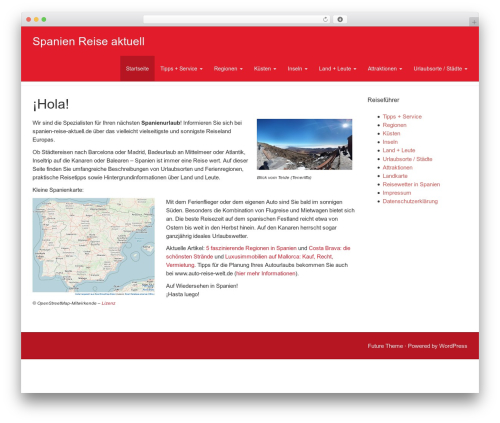Click 'Future Theme · Powered by WordPress' footer text
Screen dimensions: 500x423
point(417,346)
